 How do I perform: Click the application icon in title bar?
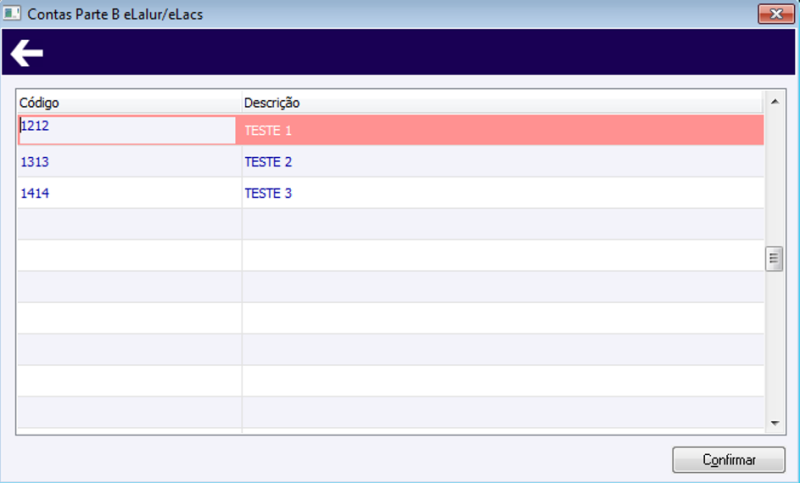click(x=12, y=13)
